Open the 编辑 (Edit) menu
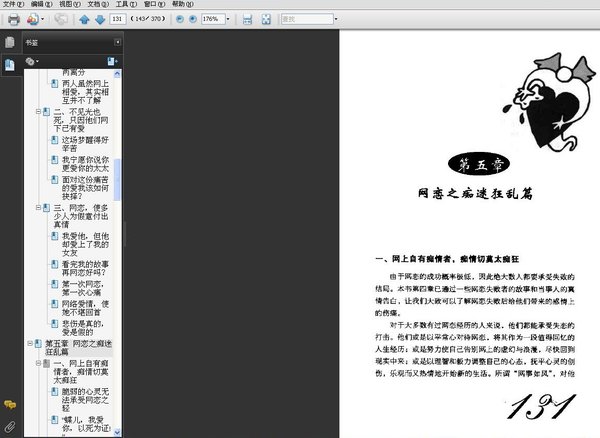600x438 pixels. pyautogui.click(x=41, y=4)
